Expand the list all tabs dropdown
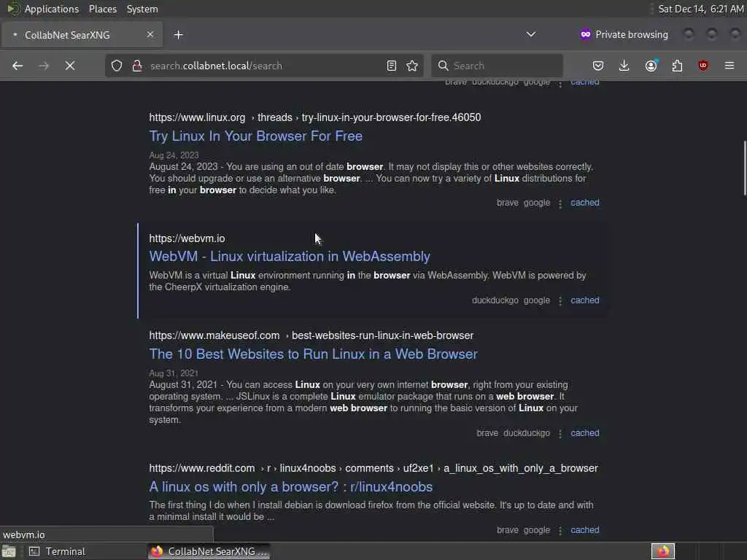Viewport: 747px width, 560px height. pyautogui.click(x=531, y=34)
